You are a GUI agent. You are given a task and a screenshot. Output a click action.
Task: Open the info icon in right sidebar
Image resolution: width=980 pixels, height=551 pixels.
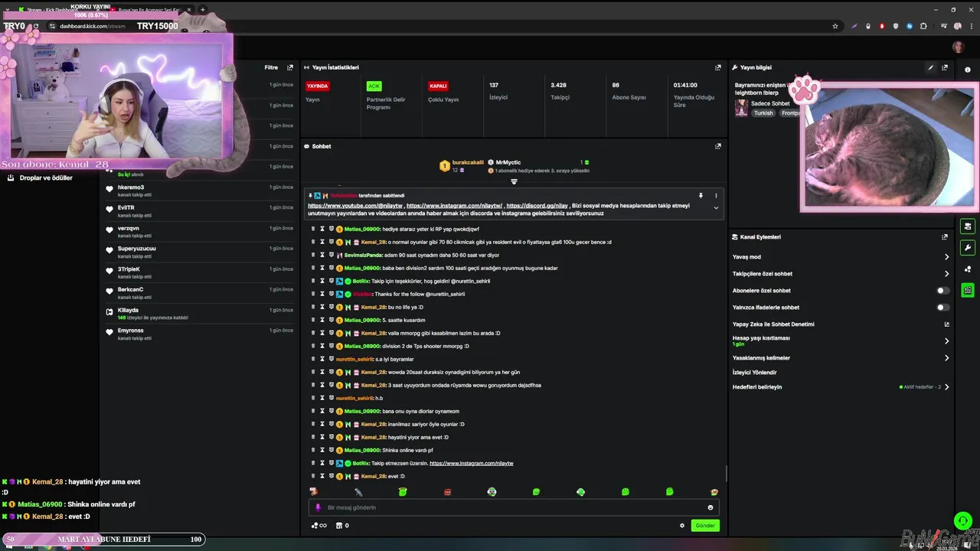[x=968, y=70]
